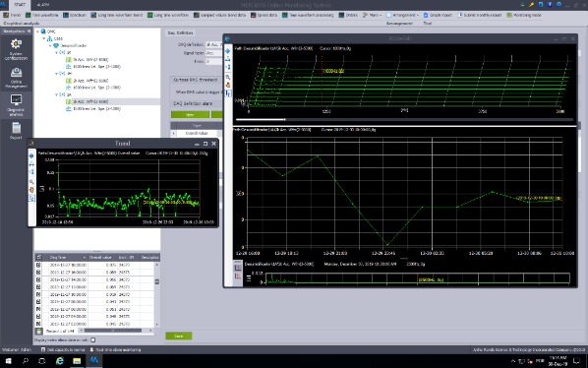
Task: Click the pan hand icon in Trend window
Action: pos(31,190)
